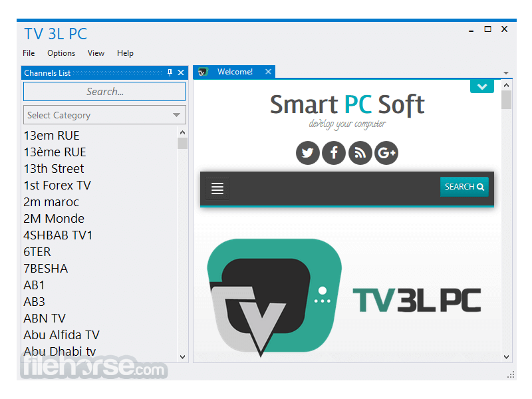Pin the Channels List panel
532x399 pixels.
(170, 72)
